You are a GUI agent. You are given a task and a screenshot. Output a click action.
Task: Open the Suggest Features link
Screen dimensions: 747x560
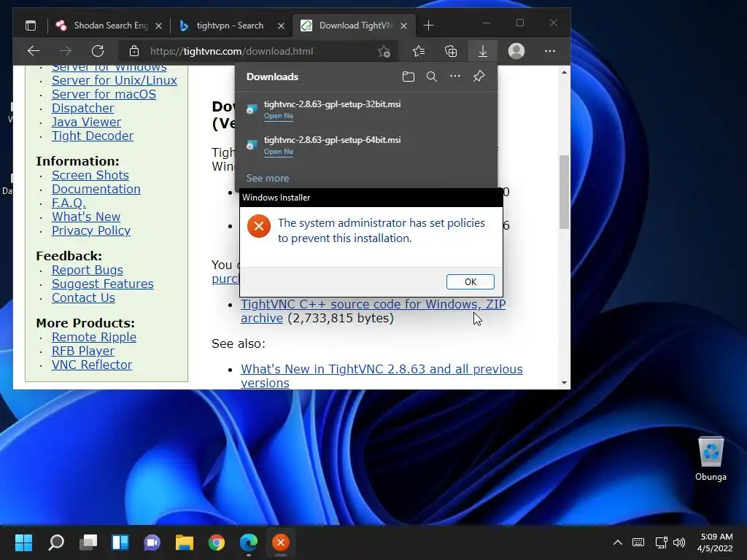click(102, 284)
